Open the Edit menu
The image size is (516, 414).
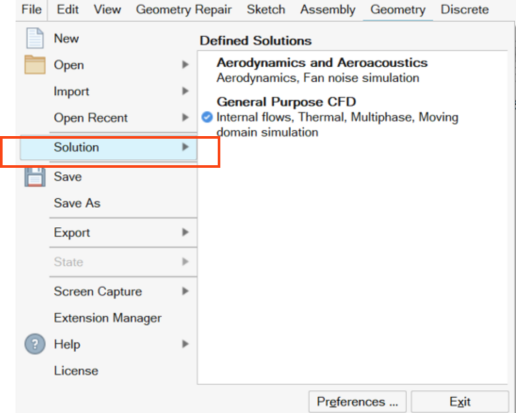68,10
